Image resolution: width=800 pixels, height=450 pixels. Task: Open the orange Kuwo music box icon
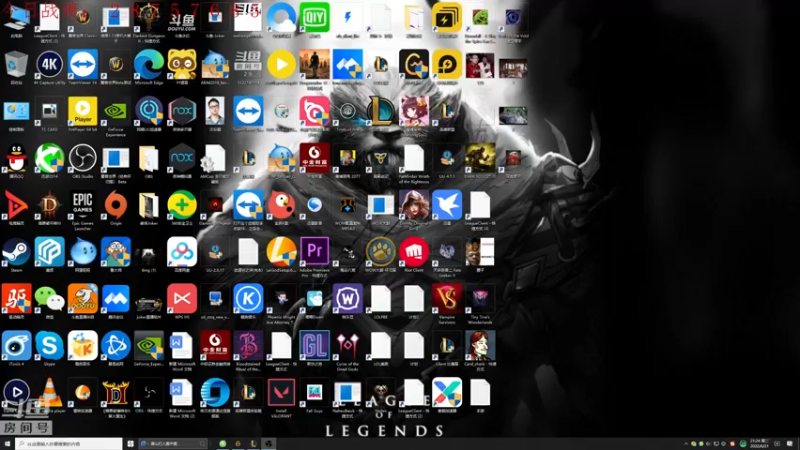pyautogui.click(x=83, y=346)
